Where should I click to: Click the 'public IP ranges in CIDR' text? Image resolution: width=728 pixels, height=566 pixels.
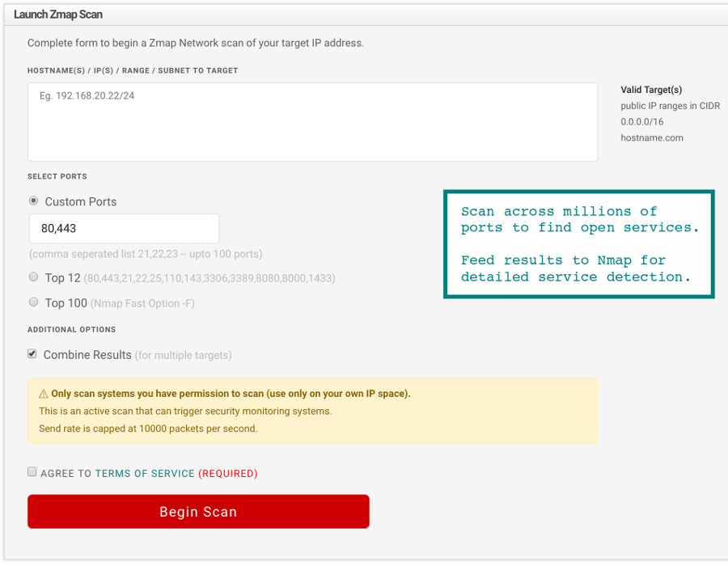(x=671, y=106)
